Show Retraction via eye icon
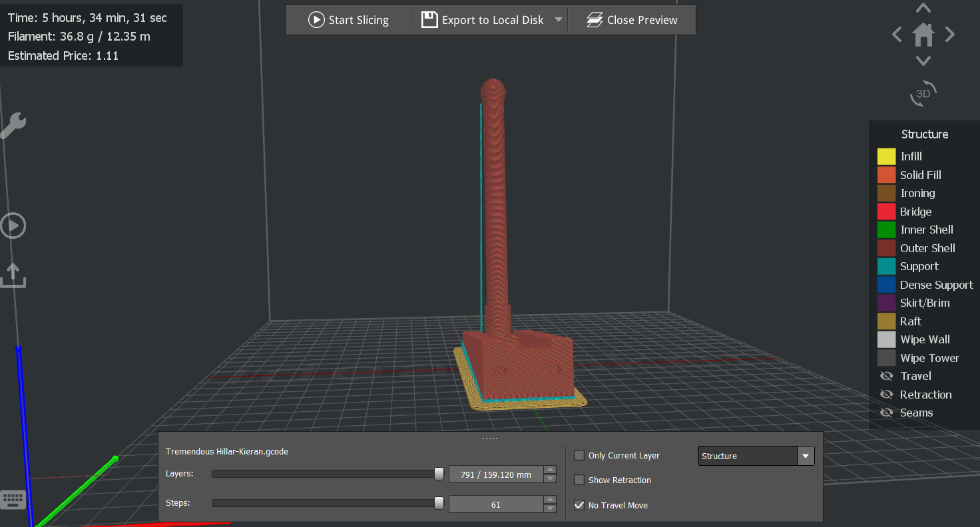980x527 pixels. [886, 395]
